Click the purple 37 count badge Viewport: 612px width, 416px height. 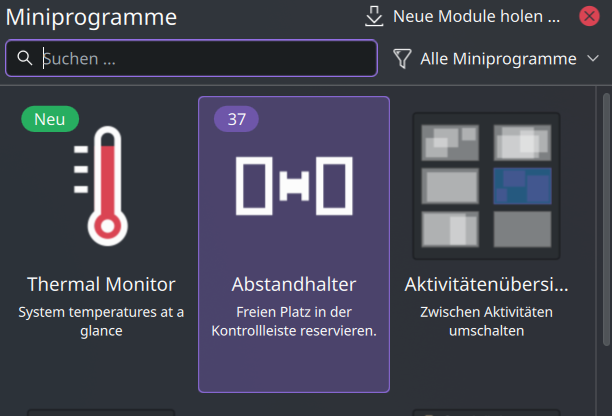click(237, 119)
